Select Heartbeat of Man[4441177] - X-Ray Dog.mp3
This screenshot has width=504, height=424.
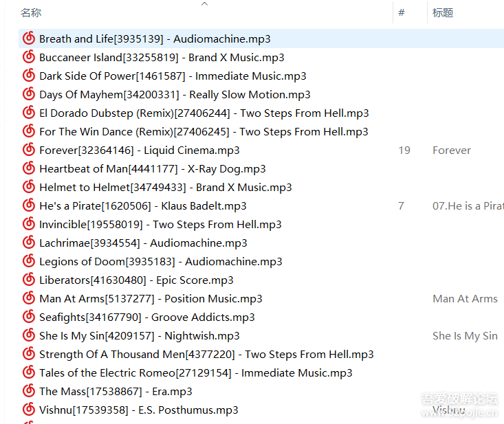coord(153,169)
